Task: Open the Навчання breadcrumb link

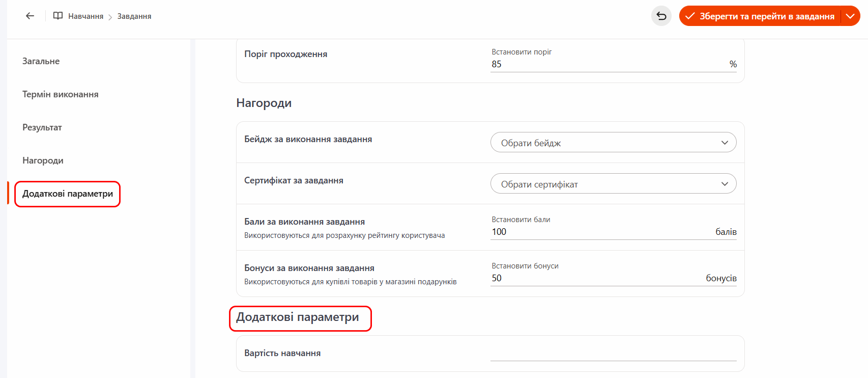Action: (x=85, y=16)
